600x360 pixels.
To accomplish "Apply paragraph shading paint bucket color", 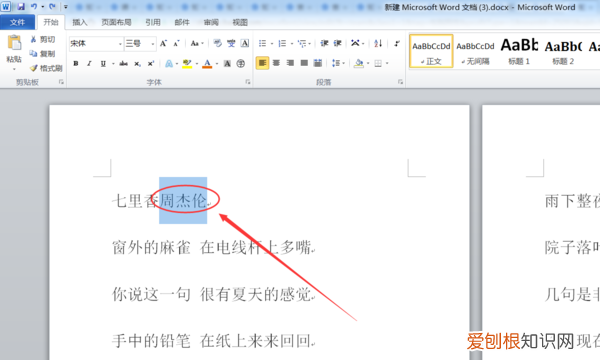I will [359, 63].
